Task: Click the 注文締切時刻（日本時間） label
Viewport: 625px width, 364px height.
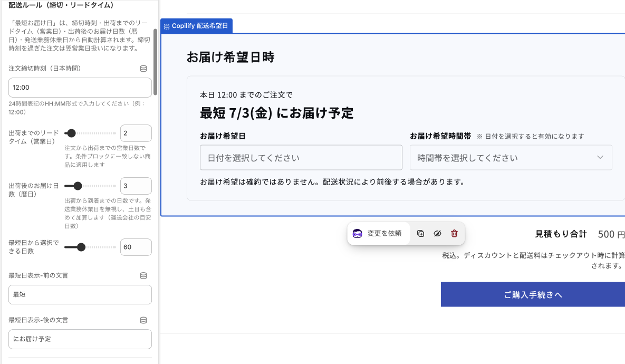Action: (x=46, y=69)
